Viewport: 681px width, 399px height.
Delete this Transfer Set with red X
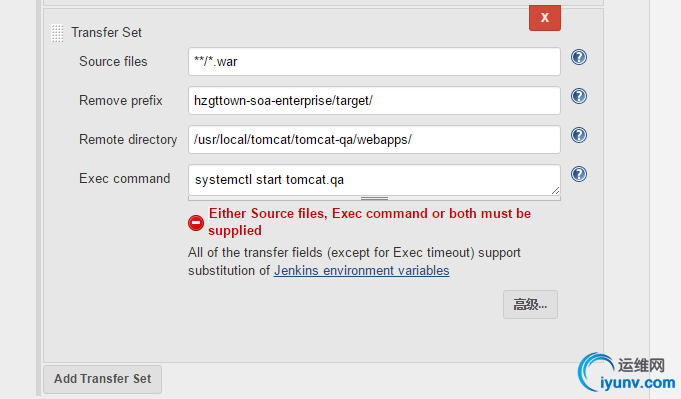click(x=545, y=18)
